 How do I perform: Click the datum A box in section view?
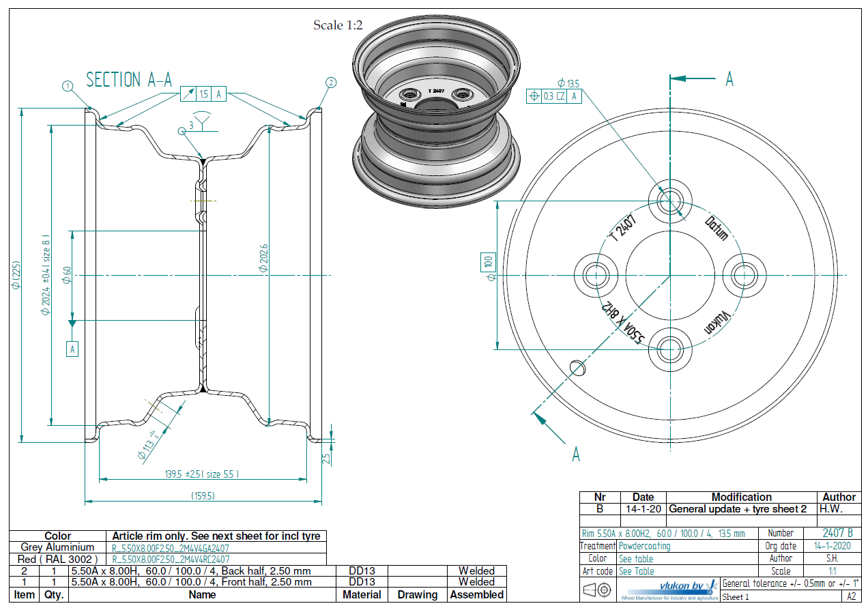click(72, 348)
